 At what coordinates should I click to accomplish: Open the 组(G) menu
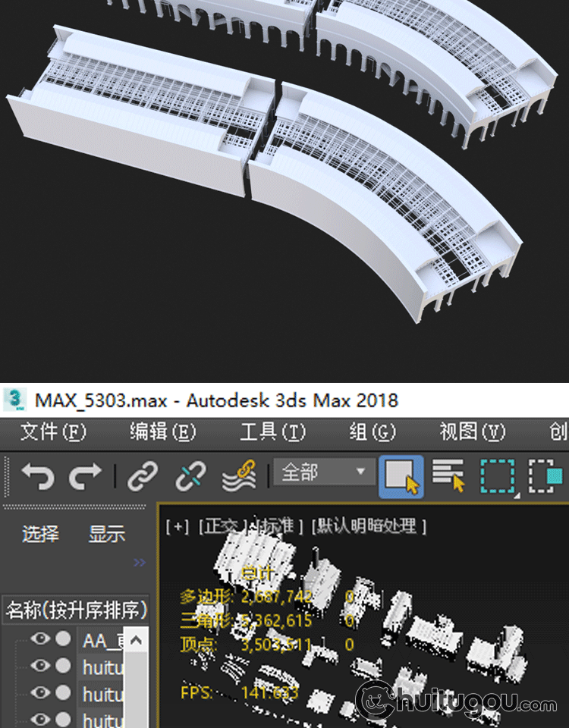(373, 431)
